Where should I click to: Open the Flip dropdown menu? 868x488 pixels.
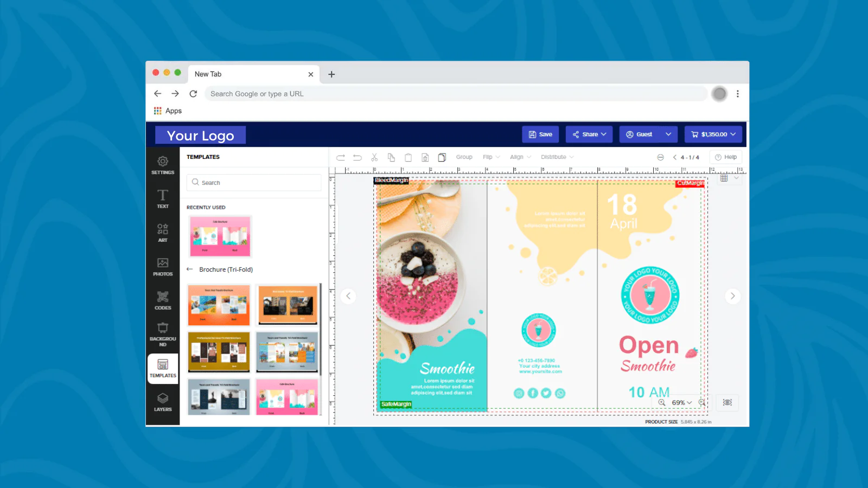click(x=491, y=157)
